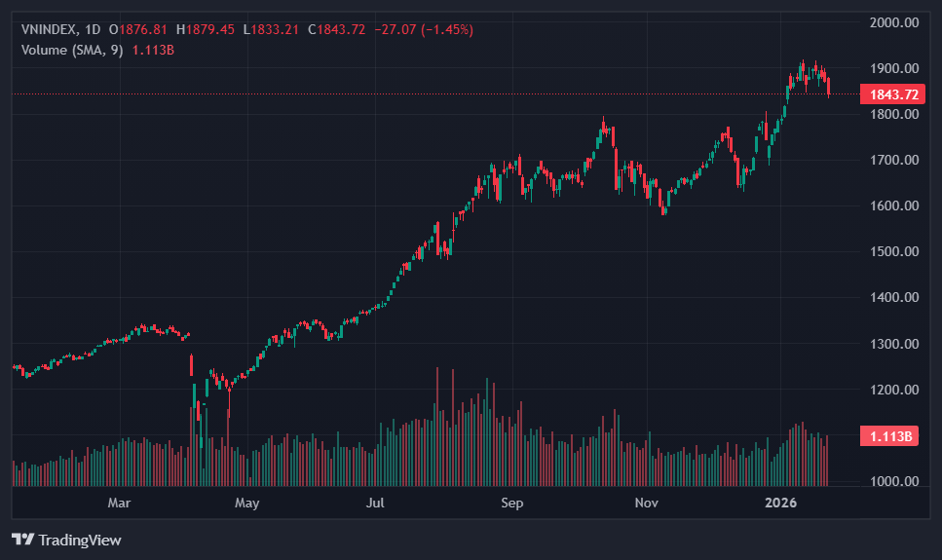
Task: Click the High value 1879.45 in legend
Action: (210, 29)
